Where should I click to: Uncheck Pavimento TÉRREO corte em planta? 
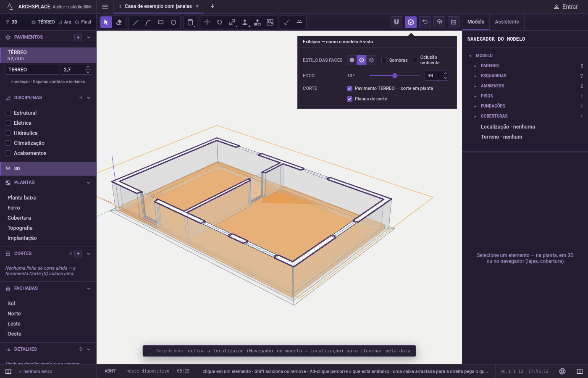click(349, 88)
